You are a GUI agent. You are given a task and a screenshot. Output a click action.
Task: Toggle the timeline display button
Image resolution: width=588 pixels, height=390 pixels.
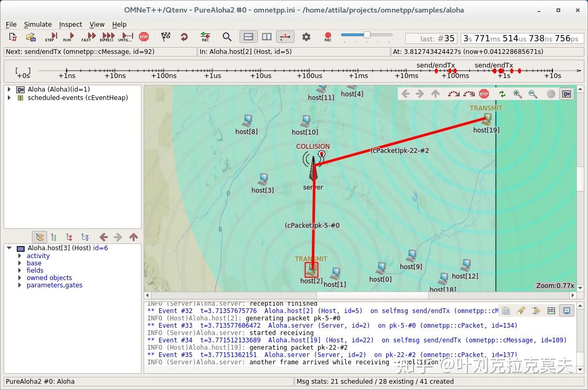click(x=285, y=37)
